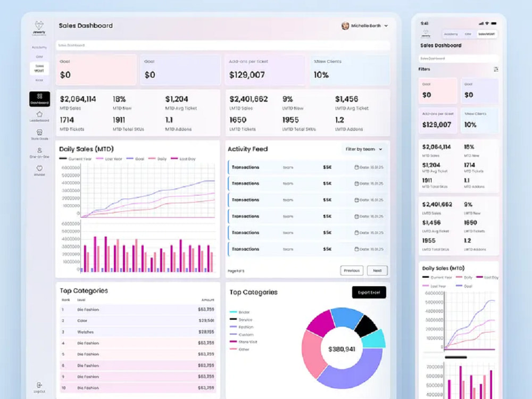
Task: Switch to CRM tab in mobile view
Action: point(468,34)
